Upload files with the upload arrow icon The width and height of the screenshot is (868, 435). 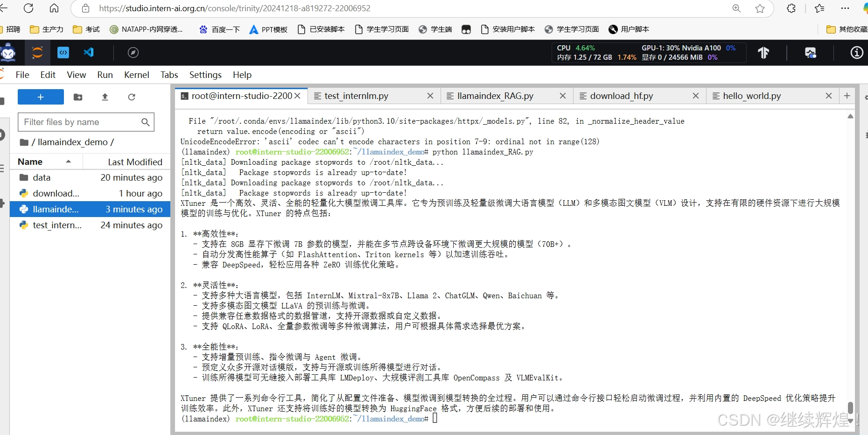105,97
